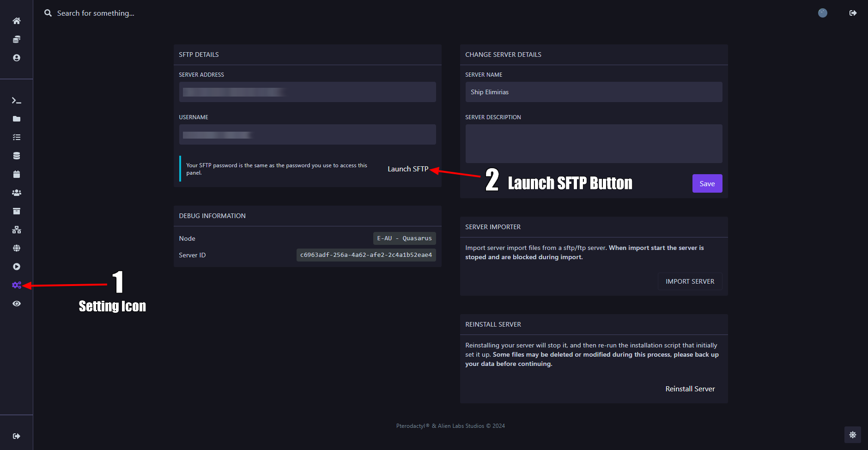Save the server details
This screenshot has height=450, width=868.
pos(707,183)
